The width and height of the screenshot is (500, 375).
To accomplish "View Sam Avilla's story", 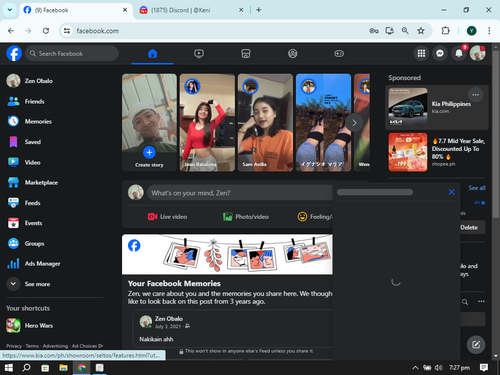I will [x=265, y=123].
